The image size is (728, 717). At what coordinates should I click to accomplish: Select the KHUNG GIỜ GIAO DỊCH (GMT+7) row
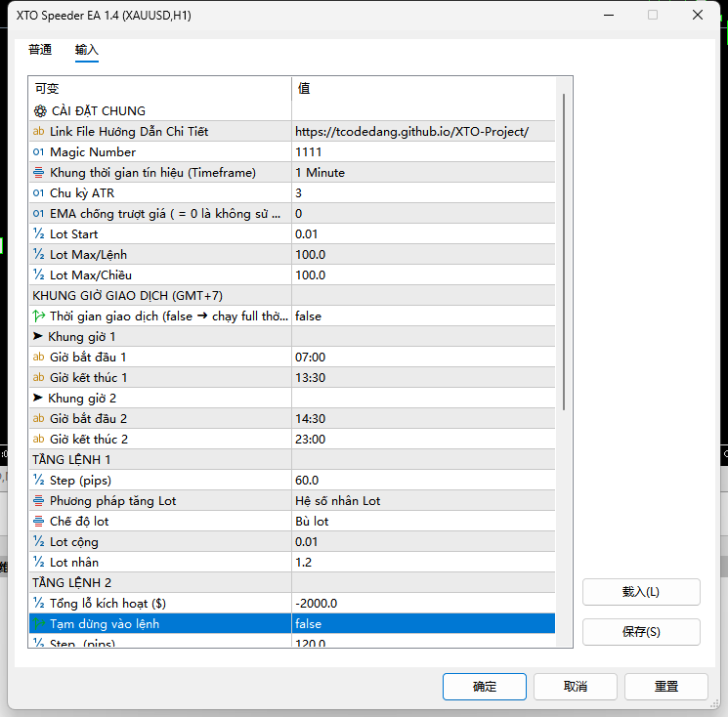click(x=292, y=295)
